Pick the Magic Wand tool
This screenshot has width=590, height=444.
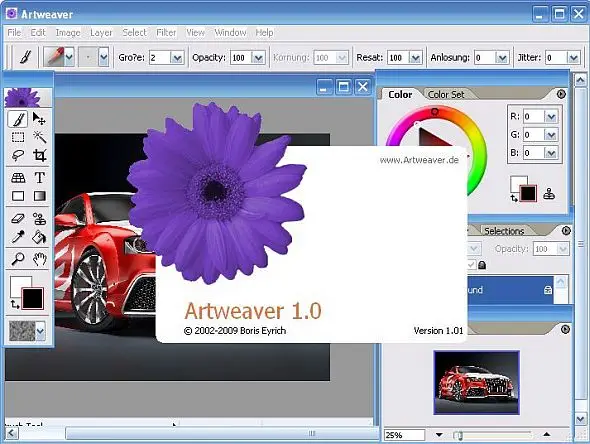pyautogui.click(x=40, y=137)
